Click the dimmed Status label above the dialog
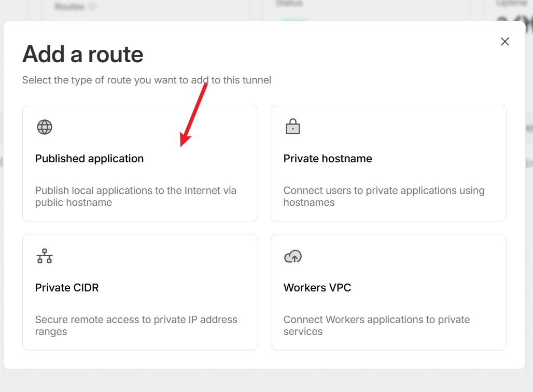 click(x=289, y=3)
